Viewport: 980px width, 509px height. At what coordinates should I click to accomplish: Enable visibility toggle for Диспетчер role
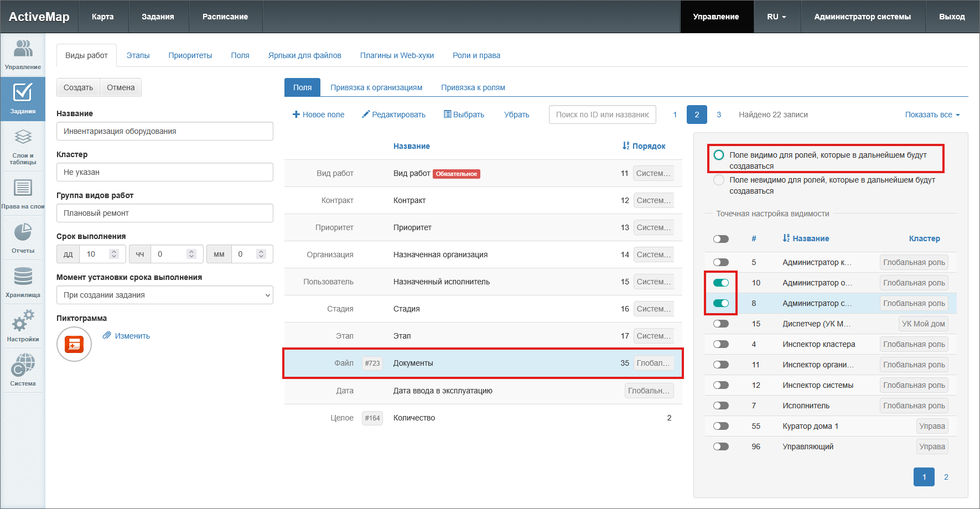pyautogui.click(x=720, y=324)
